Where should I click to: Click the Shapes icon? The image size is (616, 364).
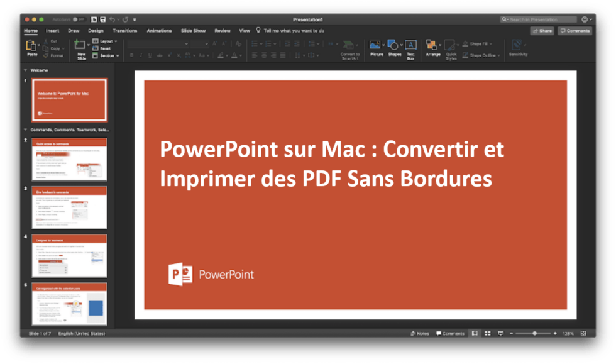pyautogui.click(x=392, y=45)
